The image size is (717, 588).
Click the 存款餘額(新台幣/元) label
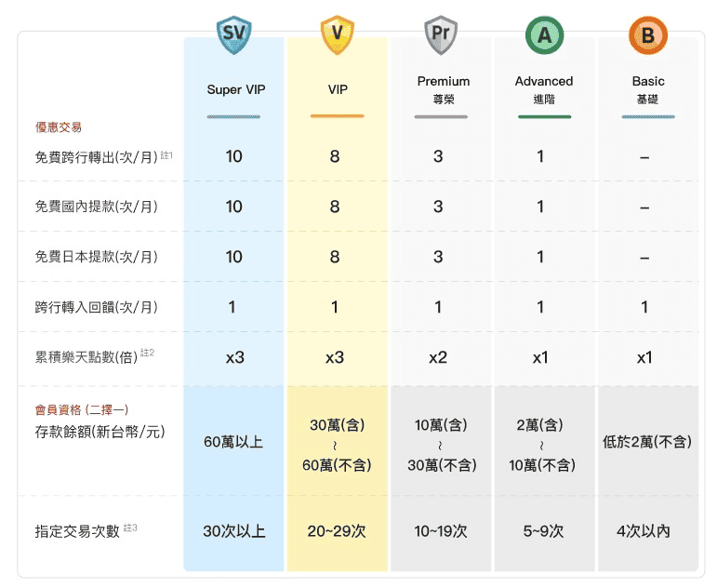pos(100,432)
